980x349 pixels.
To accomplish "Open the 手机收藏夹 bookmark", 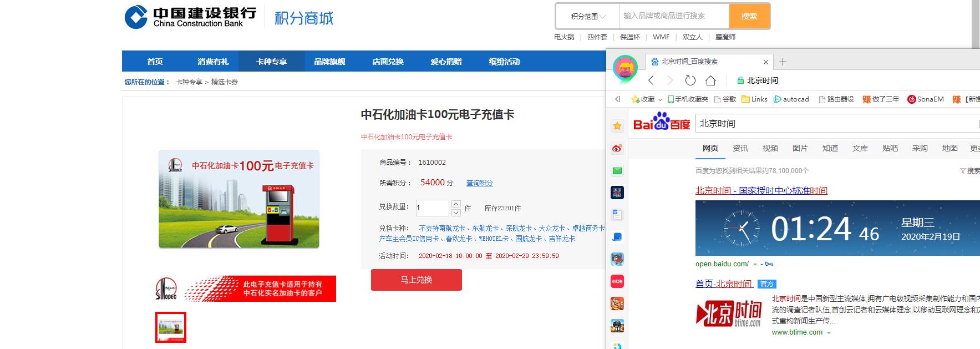I will [688, 99].
